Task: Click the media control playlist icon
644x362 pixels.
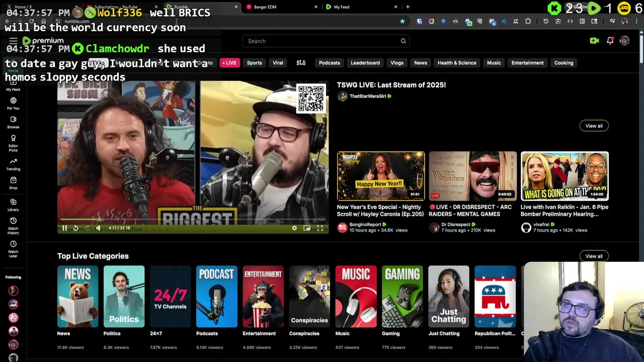Action: pyautogui.click(x=612, y=21)
